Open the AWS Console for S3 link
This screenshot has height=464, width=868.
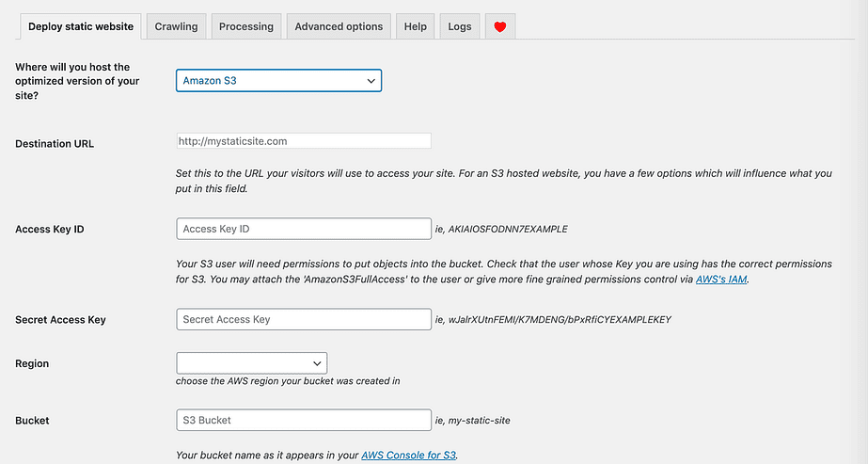click(409, 456)
